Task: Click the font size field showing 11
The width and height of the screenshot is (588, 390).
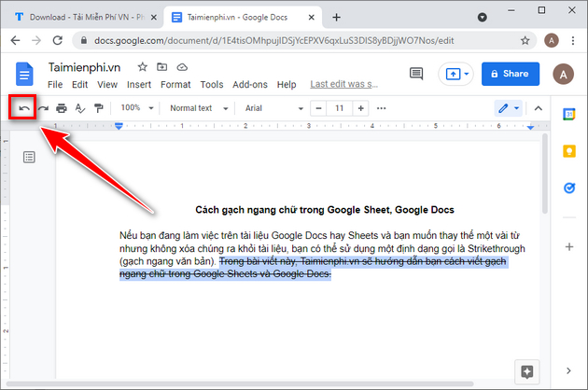Action: pos(340,108)
